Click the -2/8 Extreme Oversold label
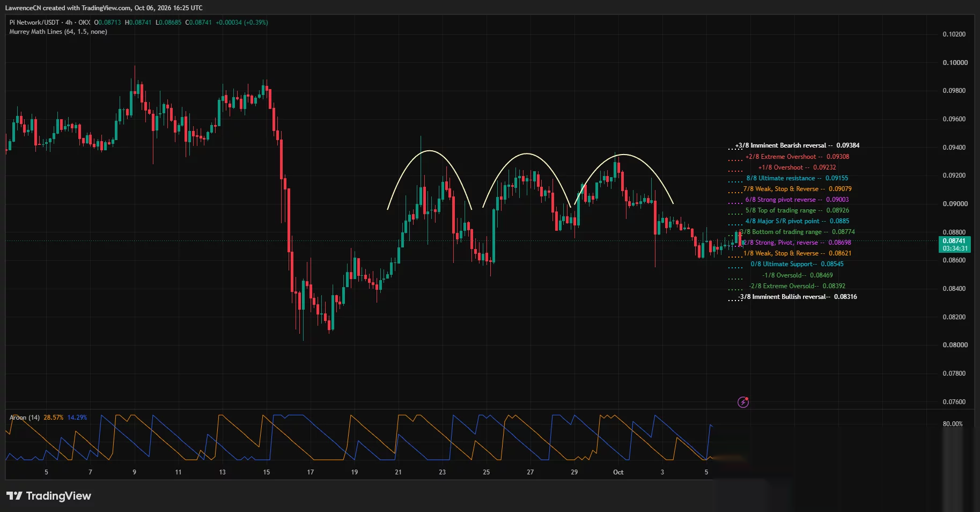The image size is (980, 512). tap(797, 286)
